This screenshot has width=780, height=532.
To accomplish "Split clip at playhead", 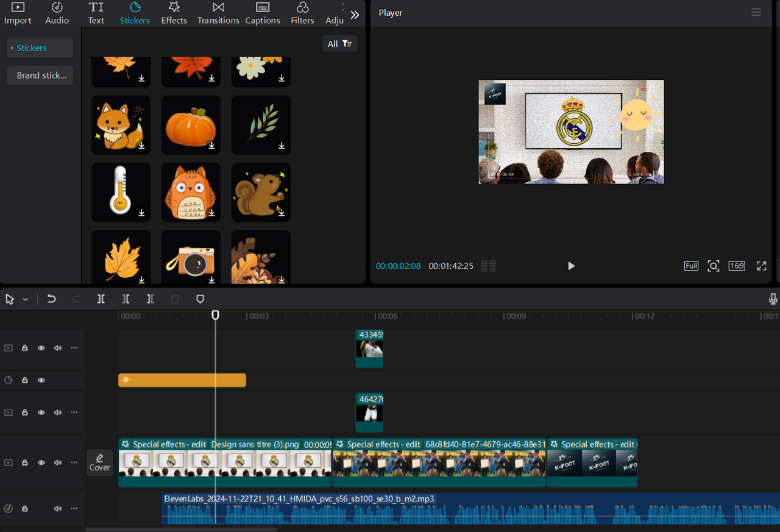I will [101, 299].
